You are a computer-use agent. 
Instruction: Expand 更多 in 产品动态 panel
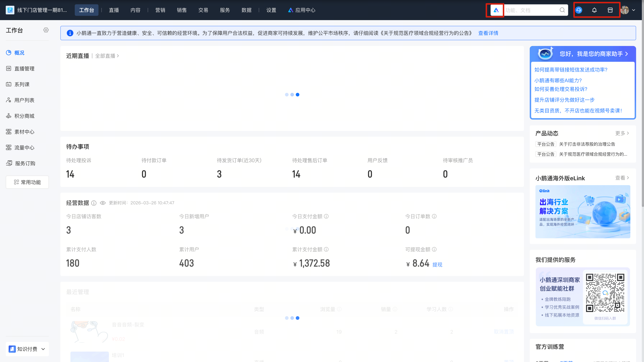click(622, 133)
